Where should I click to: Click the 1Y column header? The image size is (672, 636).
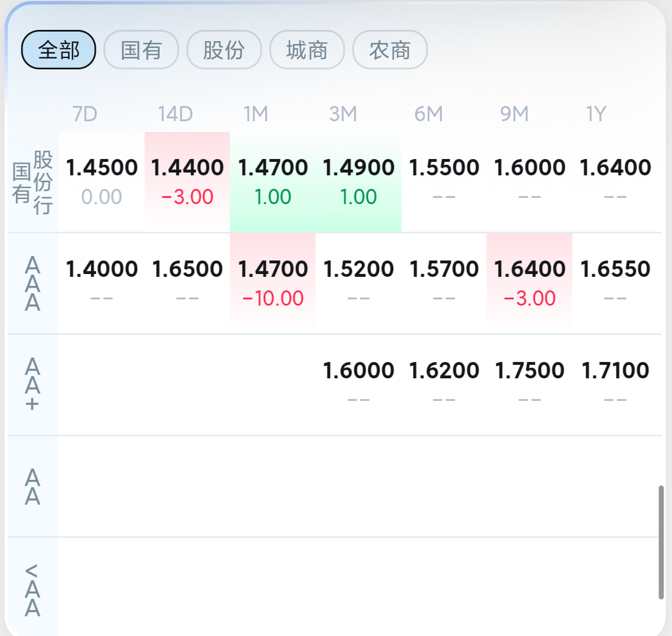click(x=596, y=114)
